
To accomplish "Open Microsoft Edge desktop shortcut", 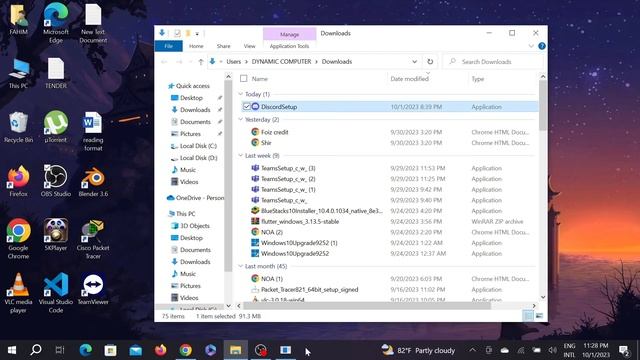I will tap(56, 22).
